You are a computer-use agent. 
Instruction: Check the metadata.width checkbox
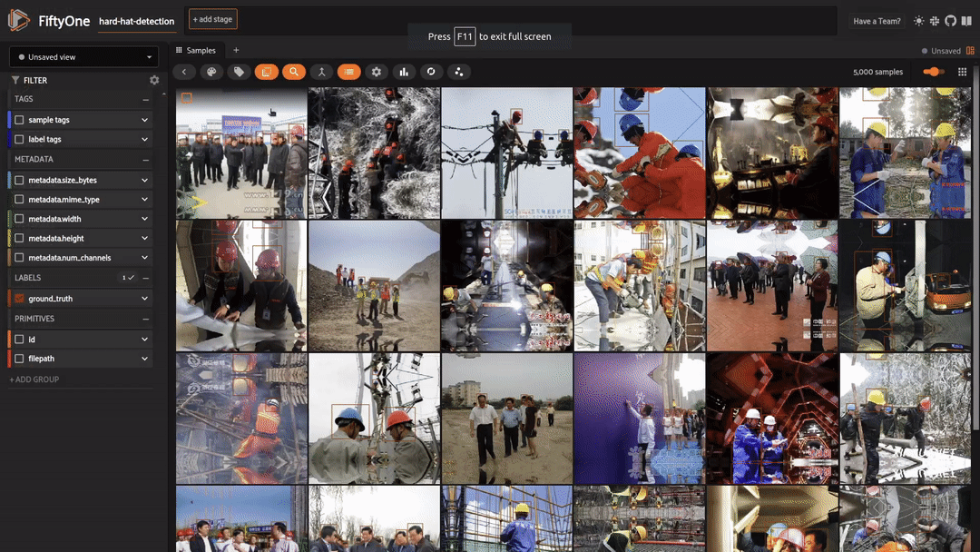point(19,219)
